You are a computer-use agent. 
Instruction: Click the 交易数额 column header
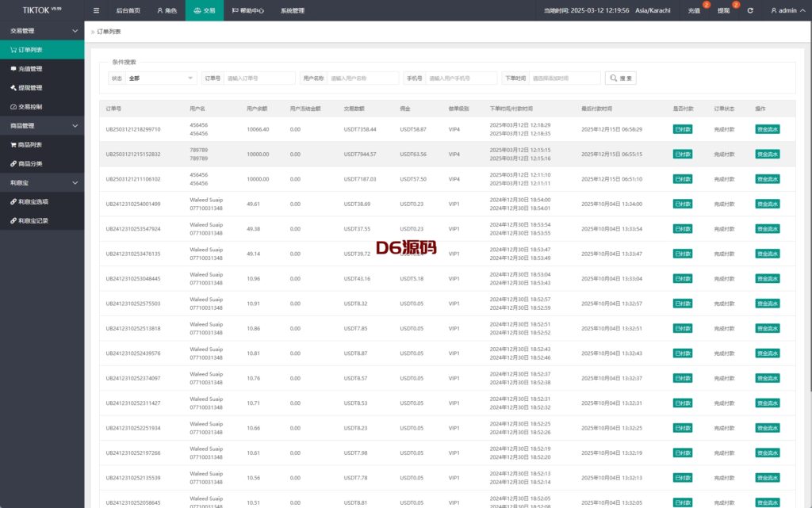click(354, 109)
